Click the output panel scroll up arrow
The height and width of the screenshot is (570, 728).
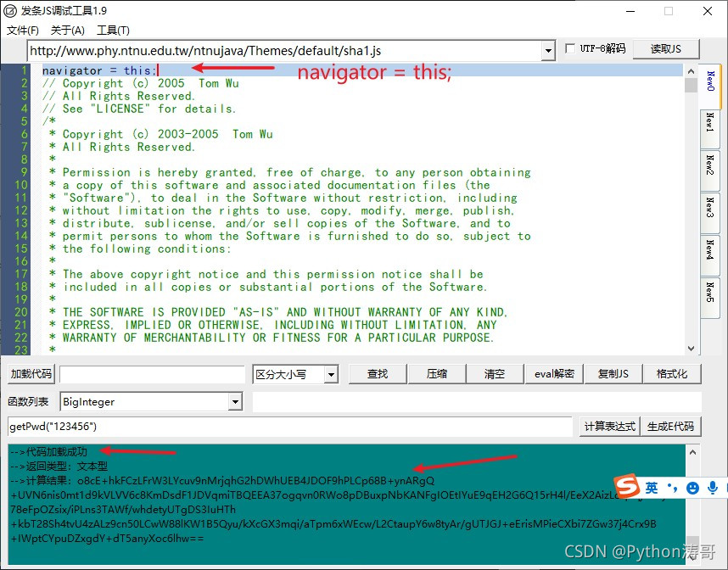coord(692,452)
